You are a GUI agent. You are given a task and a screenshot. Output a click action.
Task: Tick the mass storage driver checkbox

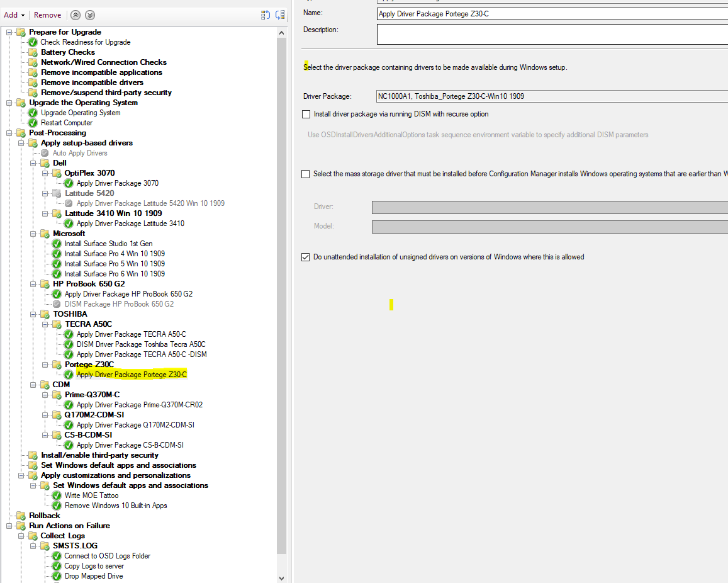click(306, 174)
